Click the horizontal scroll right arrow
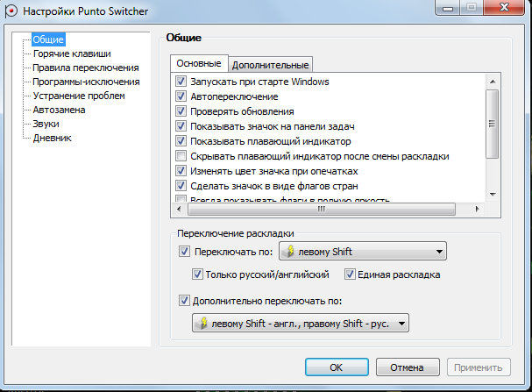Image resolution: width=532 pixels, height=392 pixels. pos(477,210)
